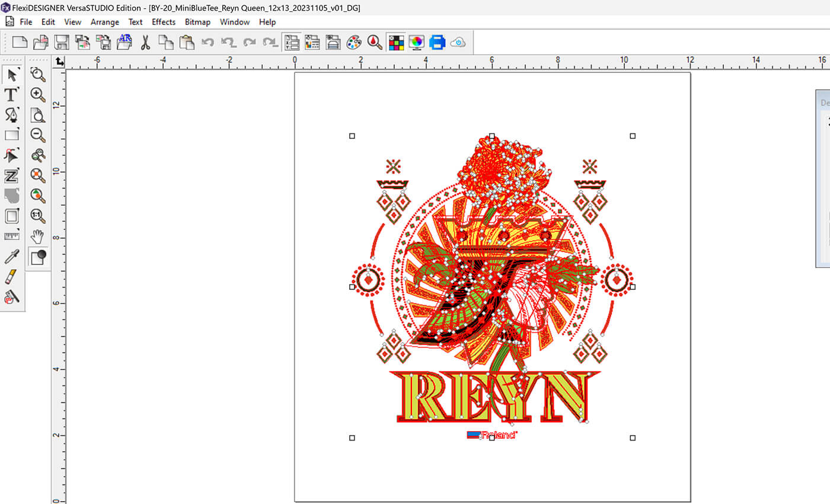
Task: Toggle the DesignCentral panel icon
Action: [x=292, y=42]
